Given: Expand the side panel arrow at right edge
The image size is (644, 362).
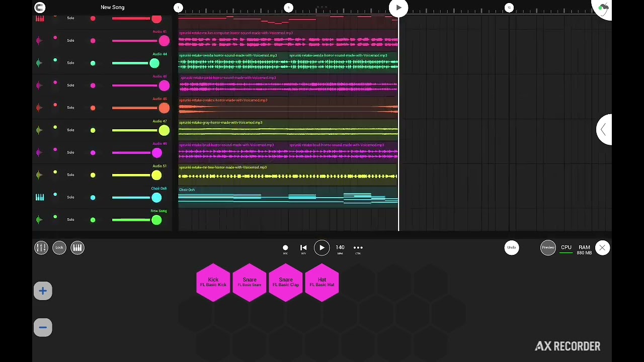Looking at the screenshot, I should click(x=604, y=130).
